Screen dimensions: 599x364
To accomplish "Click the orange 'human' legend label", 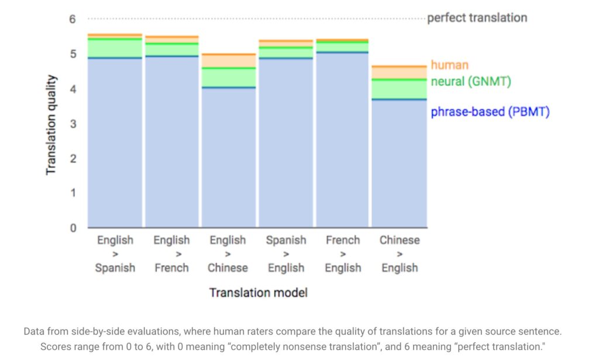I will click(449, 65).
